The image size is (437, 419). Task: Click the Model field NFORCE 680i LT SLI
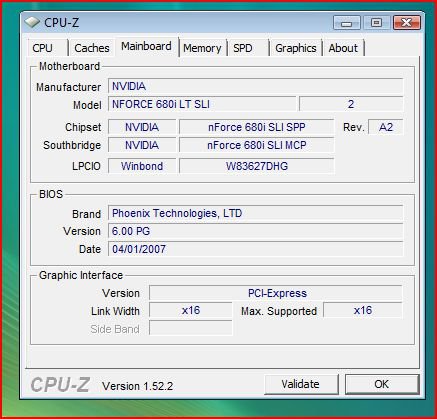[202, 104]
